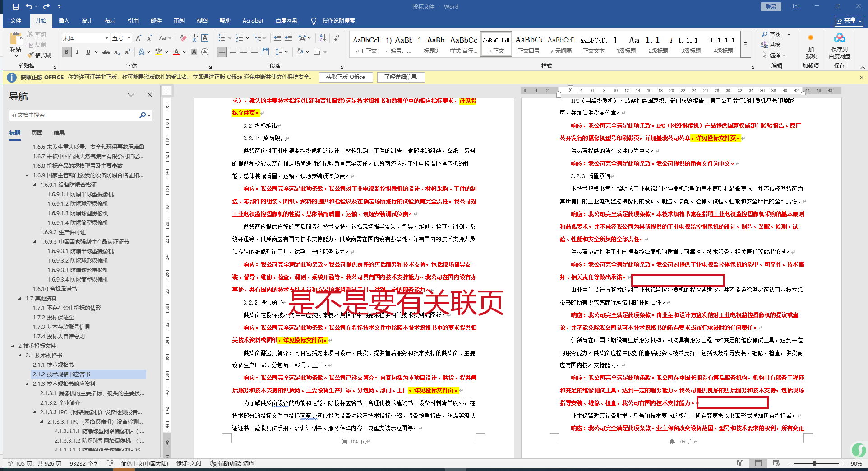Image resolution: width=868 pixels, height=471 pixels.
Task: Click the navigation search input field
Action: pyautogui.click(x=74, y=115)
